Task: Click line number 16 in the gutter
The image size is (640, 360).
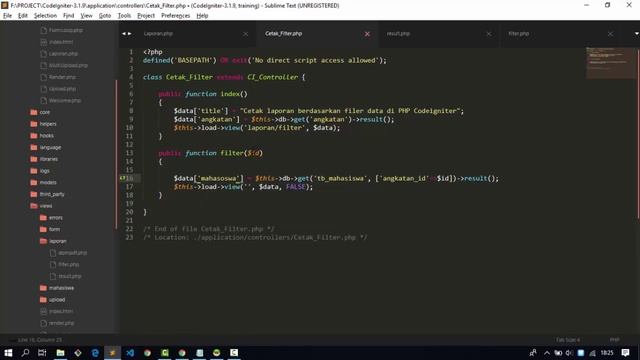Action: tap(129, 178)
